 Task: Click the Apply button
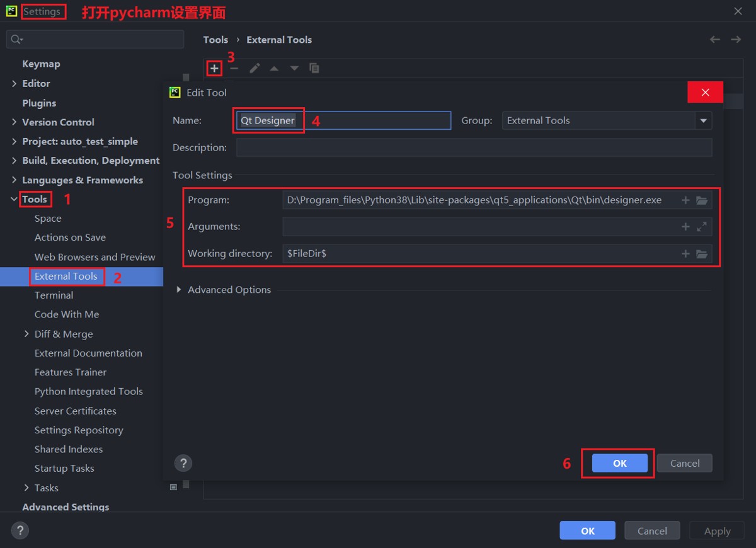pos(717,530)
